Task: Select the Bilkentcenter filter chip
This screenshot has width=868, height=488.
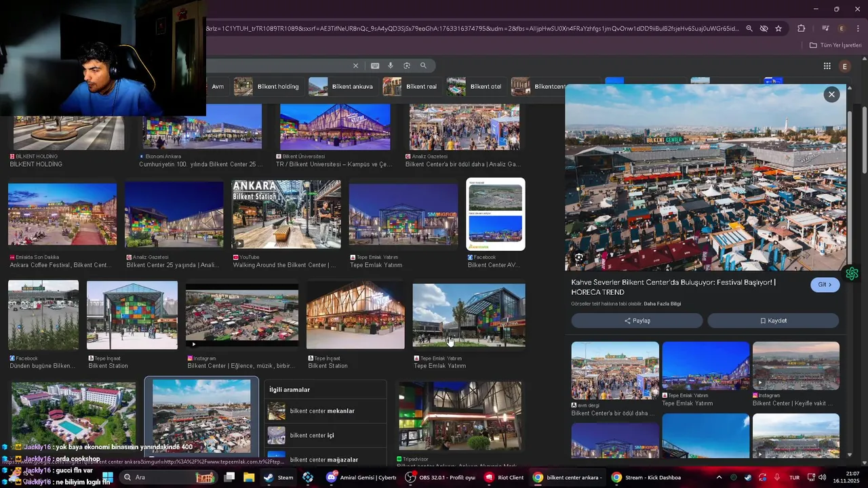Action: (x=537, y=87)
